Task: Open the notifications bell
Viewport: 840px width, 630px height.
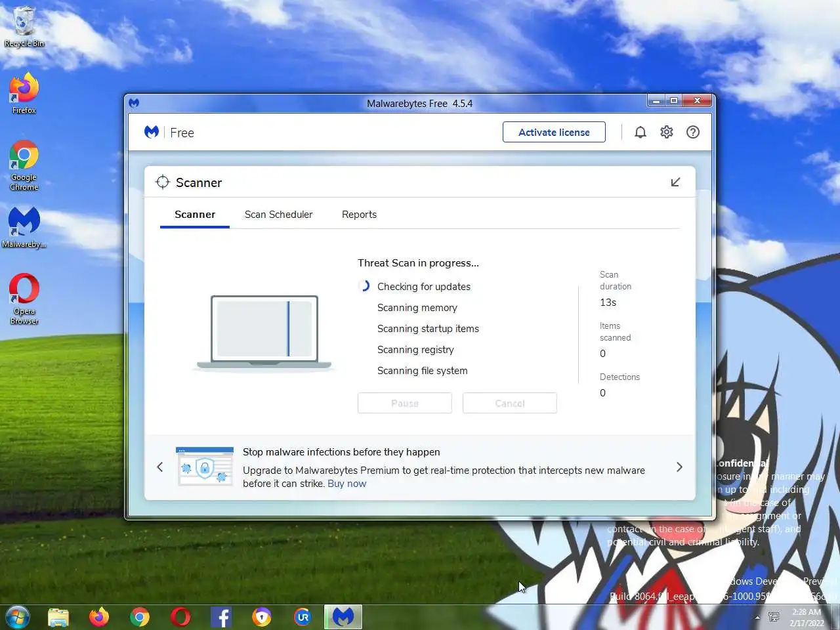Action: coord(640,132)
